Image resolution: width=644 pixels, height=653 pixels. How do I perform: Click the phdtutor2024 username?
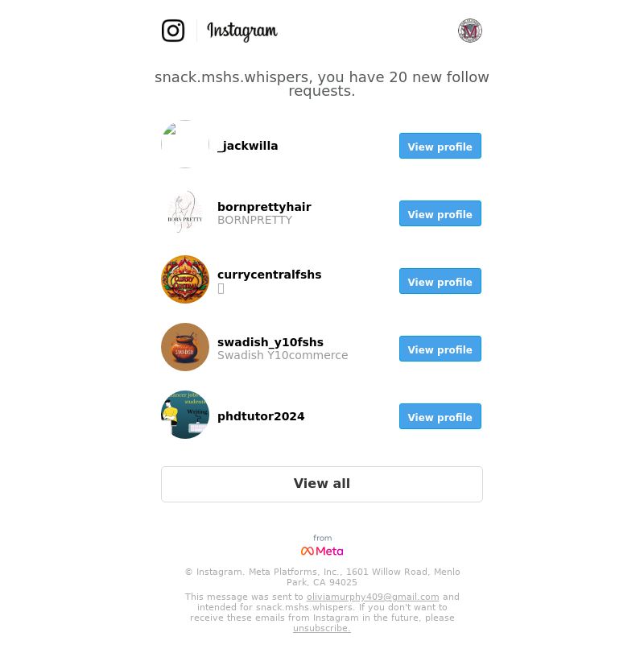coord(261,416)
